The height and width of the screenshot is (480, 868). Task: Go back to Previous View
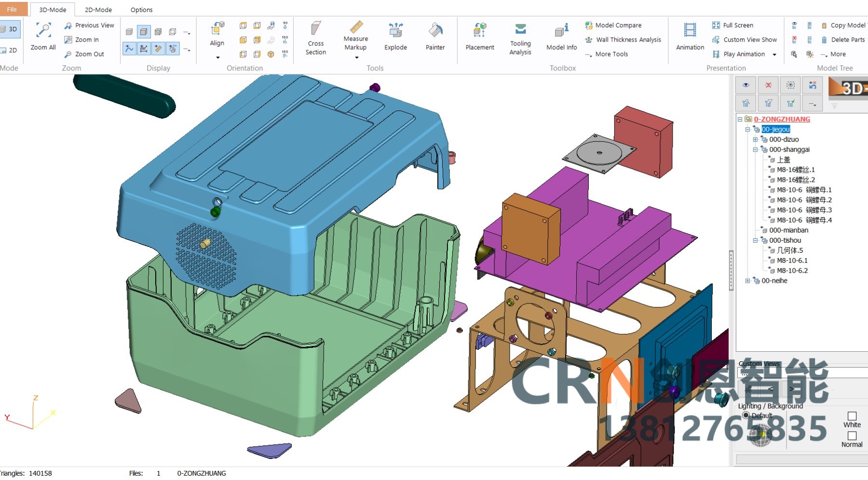(89, 25)
